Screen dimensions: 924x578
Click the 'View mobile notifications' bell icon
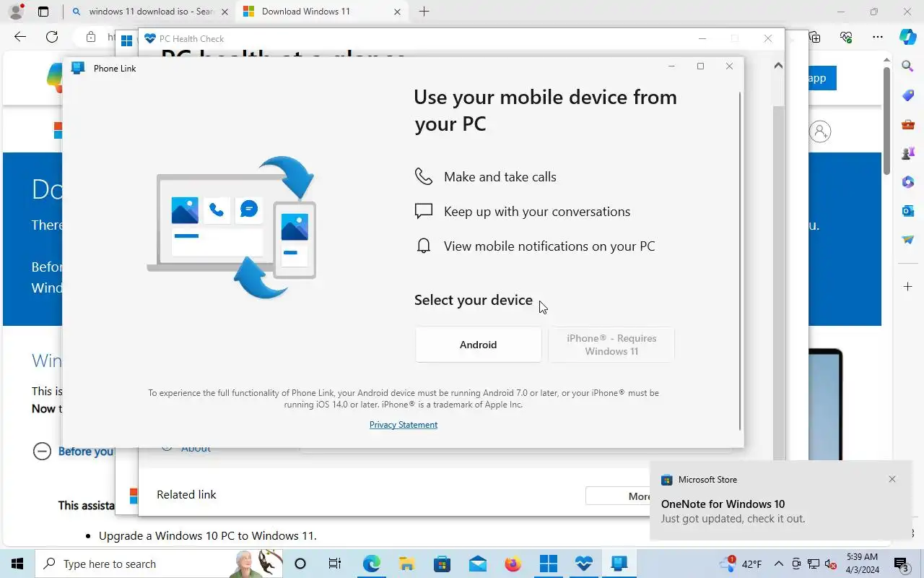[x=424, y=246]
